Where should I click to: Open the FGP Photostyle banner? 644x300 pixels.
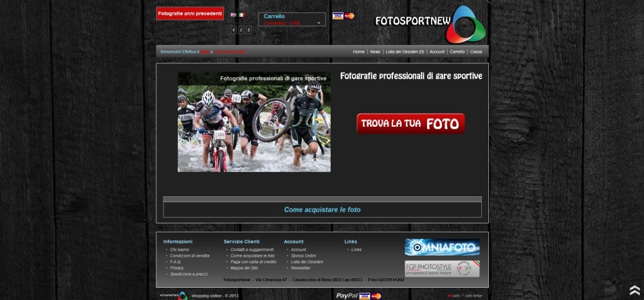click(442, 268)
